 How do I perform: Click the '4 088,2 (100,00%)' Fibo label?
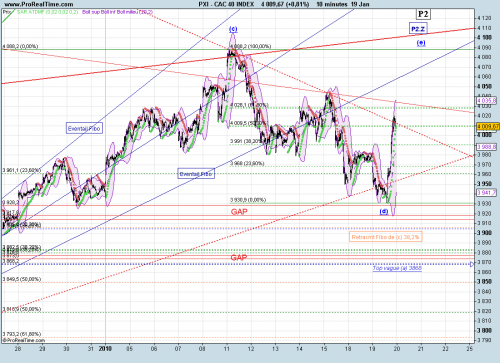250,46
